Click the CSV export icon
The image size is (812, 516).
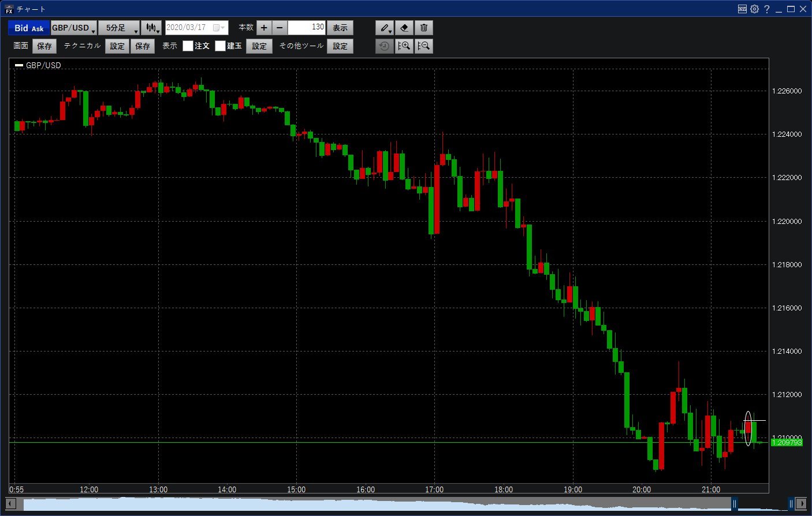point(742,9)
